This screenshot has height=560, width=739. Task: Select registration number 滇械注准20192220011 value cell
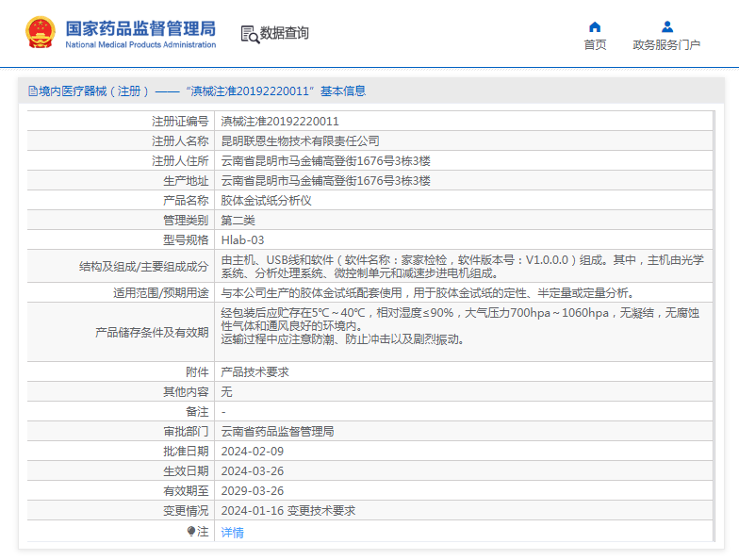[280, 122]
